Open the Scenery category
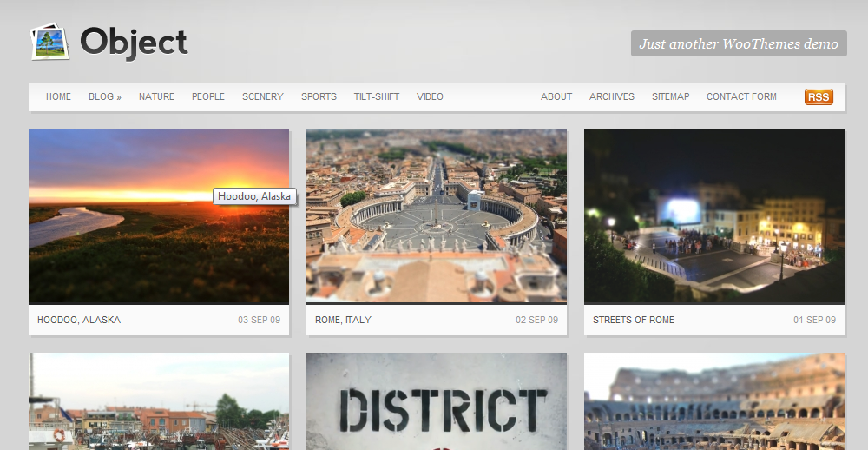868x450 pixels. pyautogui.click(x=263, y=96)
